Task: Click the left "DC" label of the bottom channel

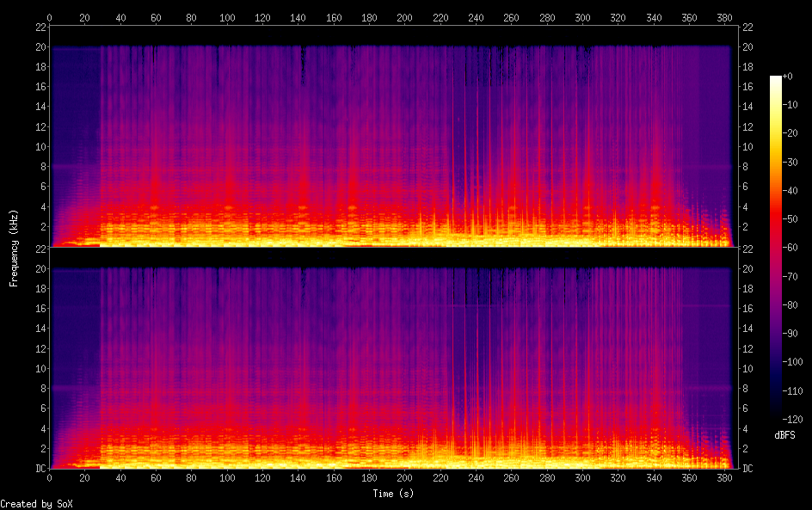Action: (39, 468)
